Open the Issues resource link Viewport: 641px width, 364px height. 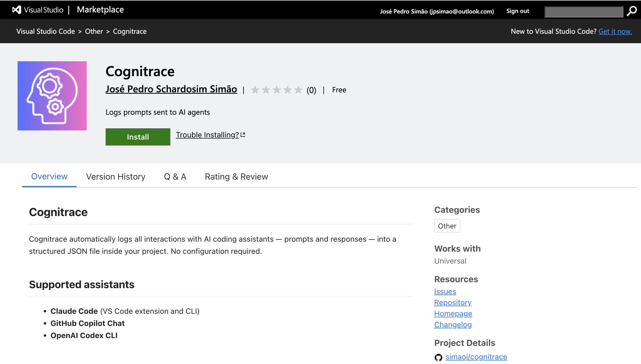(445, 292)
